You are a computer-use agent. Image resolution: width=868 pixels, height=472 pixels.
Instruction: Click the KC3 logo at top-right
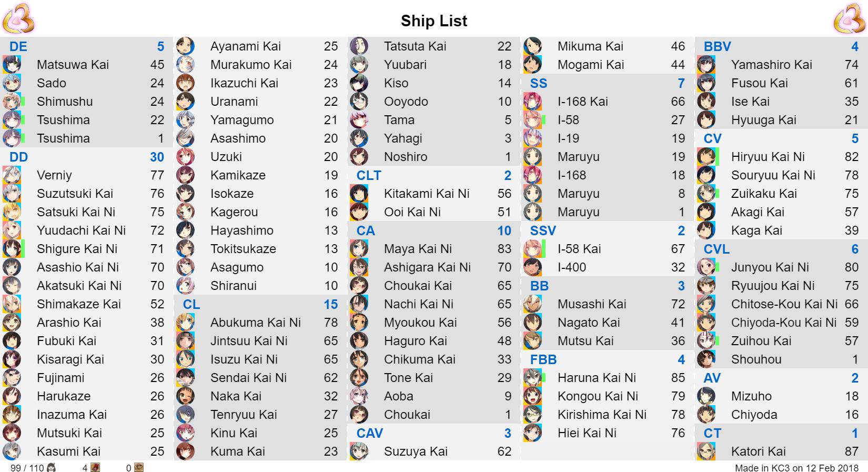pos(849,18)
